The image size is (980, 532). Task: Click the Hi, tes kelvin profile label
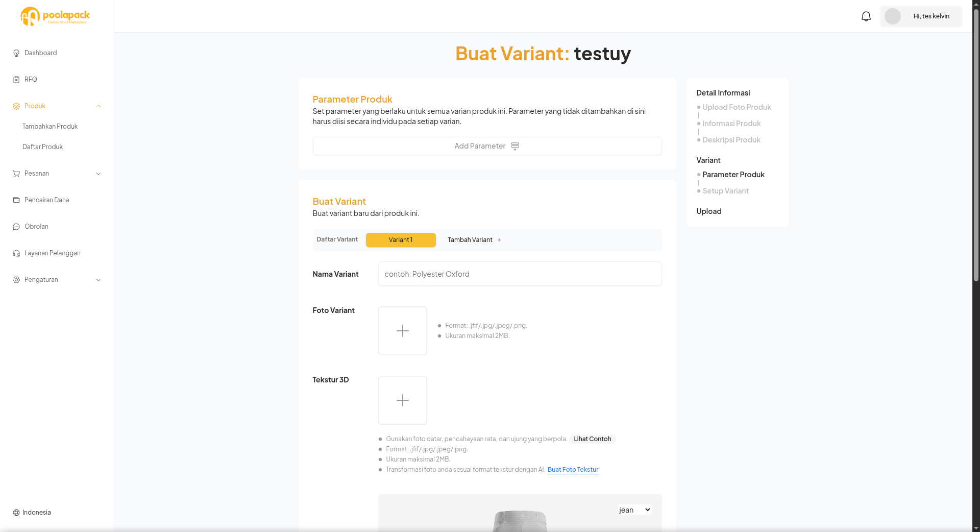click(932, 16)
